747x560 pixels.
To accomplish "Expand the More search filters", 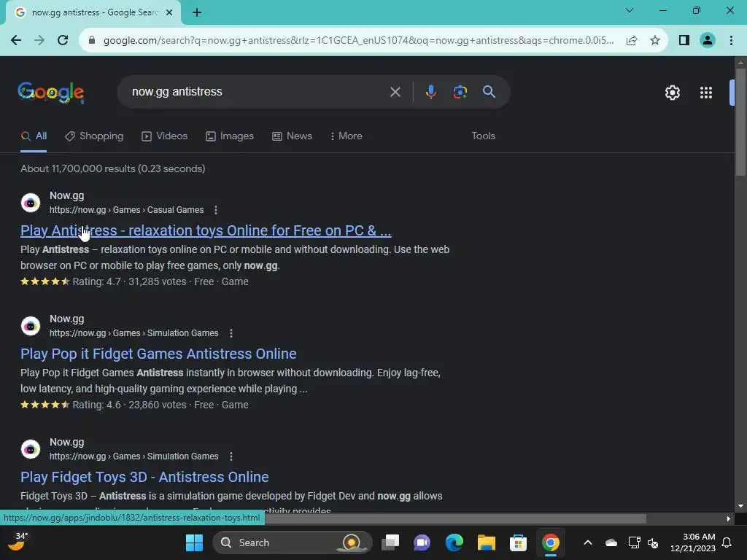I will coord(347,136).
